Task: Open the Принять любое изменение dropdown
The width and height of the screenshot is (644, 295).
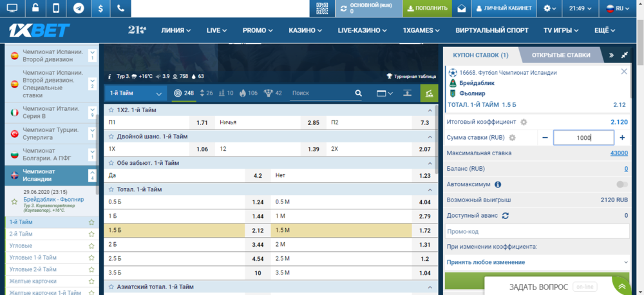Action: 537,262
